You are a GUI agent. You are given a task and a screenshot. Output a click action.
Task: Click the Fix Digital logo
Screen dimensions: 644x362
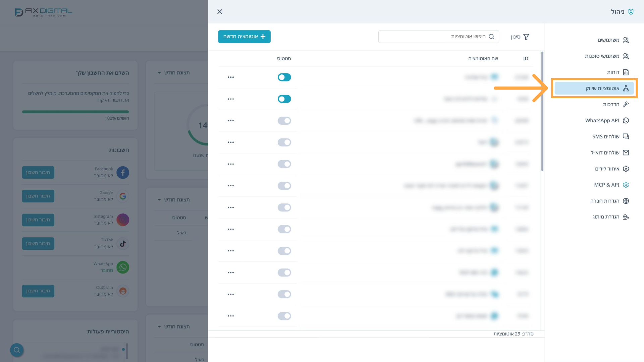44,12
